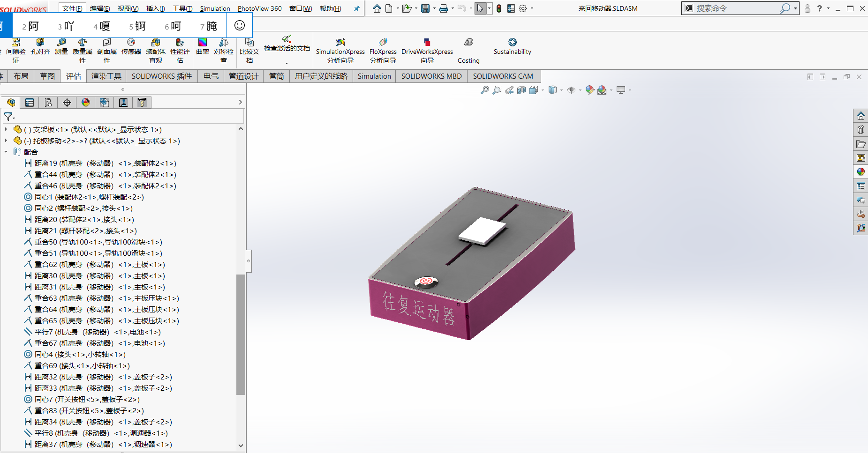This screenshot has width=868, height=453.
Task: Open the Design Library task pane icon
Action: pos(861,130)
